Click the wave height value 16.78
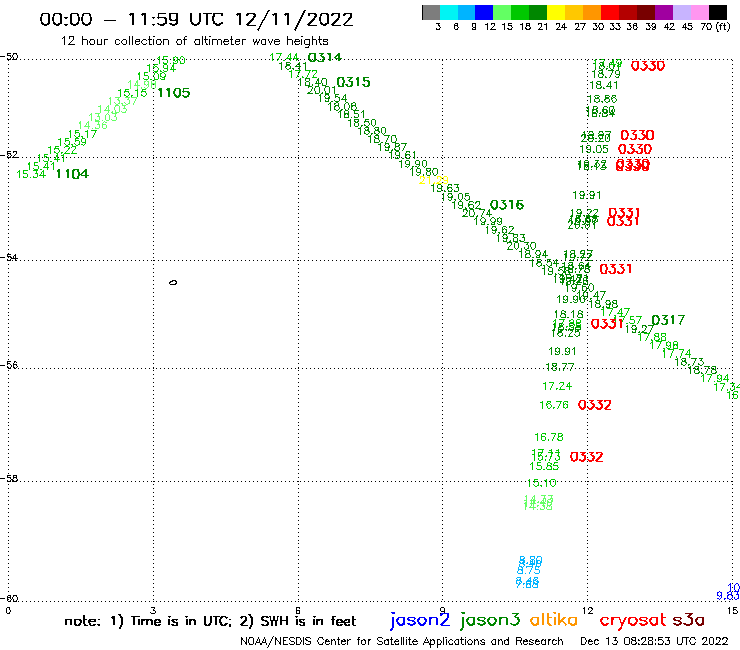The width and height of the screenshot is (740, 650). (549, 437)
